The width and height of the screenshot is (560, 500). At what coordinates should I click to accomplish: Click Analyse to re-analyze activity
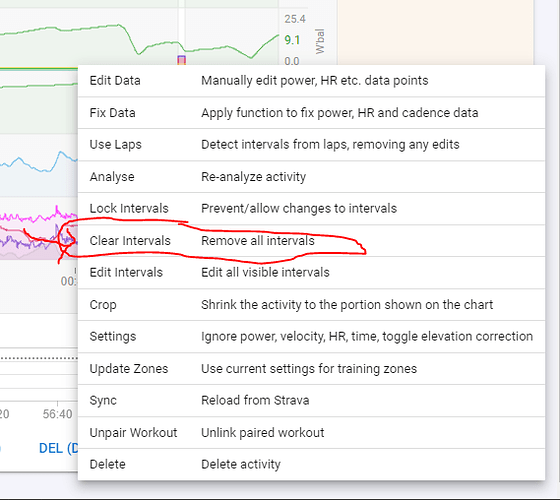click(311, 177)
